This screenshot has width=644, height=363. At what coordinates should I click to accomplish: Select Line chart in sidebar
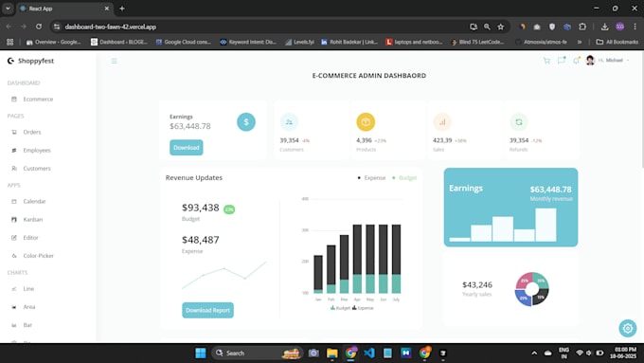click(x=28, y=288)
